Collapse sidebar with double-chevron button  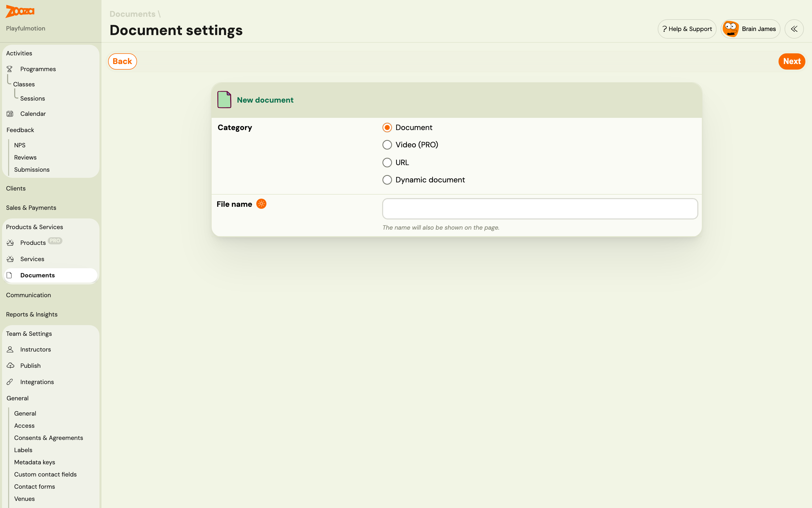coord(794,29)
